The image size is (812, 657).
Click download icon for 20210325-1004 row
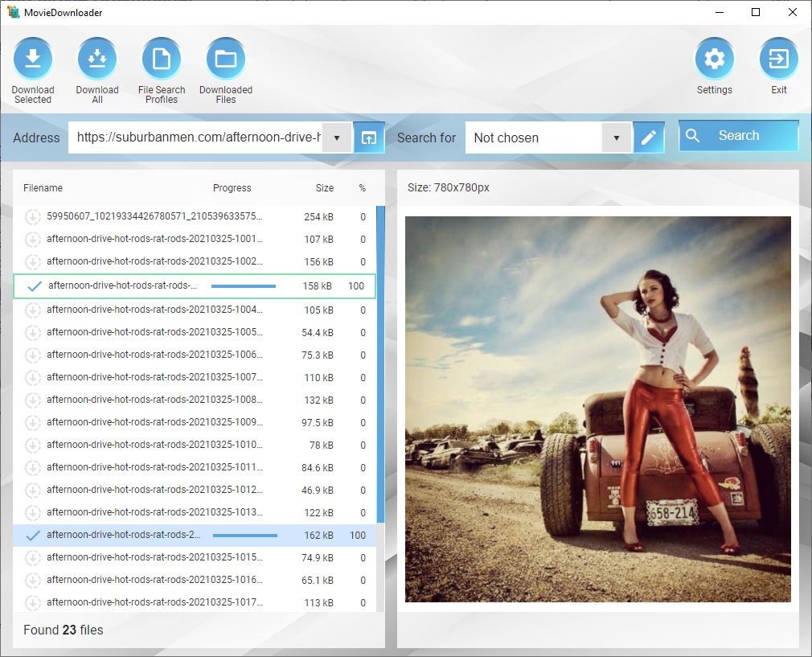point(33,310)
